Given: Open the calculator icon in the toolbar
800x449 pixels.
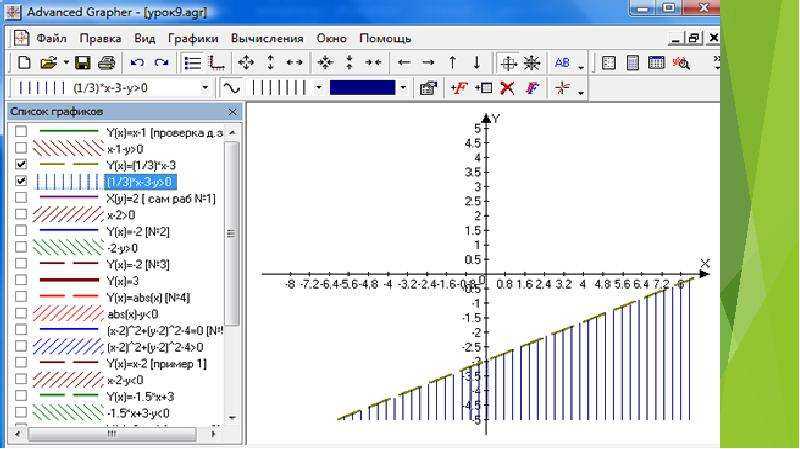Looking at the screenshot, I should tap(633, 63).
